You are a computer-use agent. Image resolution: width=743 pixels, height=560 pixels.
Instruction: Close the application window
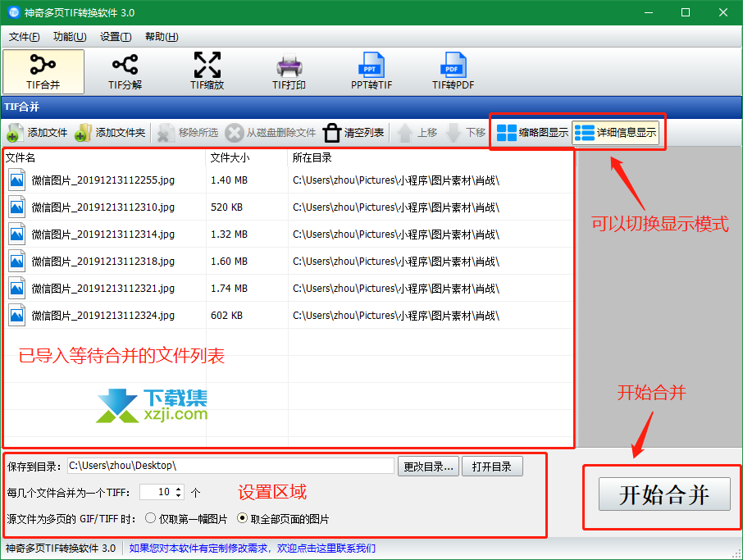click(x=723, y=12)
